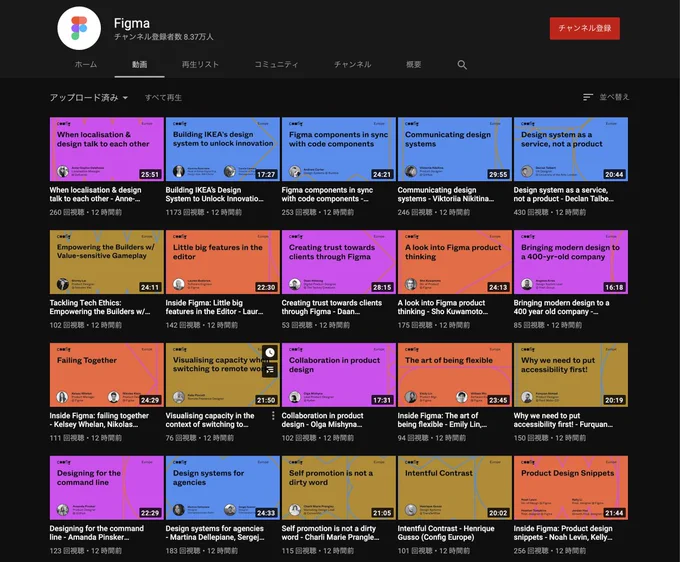Play 'Design systems for agencies' thumbnail 24:33
Screen dimensions: 680x562
(x=222, y=487)
